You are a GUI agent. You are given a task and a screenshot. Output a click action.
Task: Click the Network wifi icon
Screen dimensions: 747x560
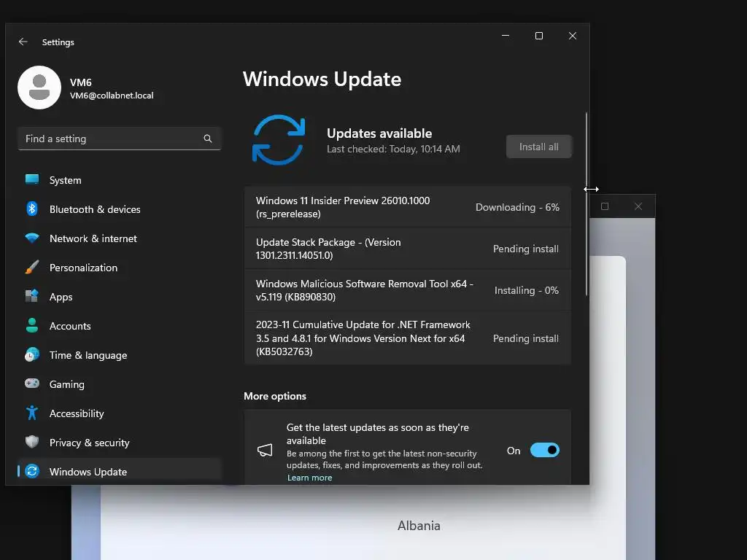pos(32,238)
